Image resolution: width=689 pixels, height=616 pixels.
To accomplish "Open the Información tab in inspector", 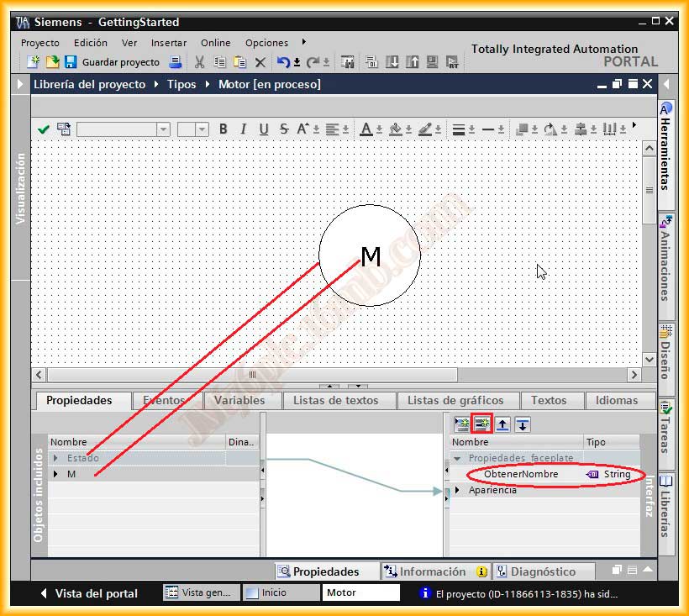I will click(x=431, y=571).
